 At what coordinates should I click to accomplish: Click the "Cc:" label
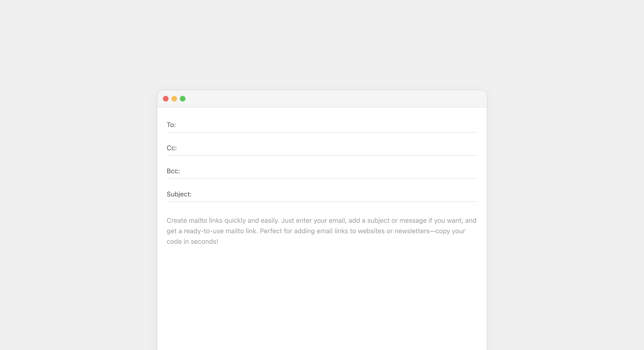pos(172,148)
